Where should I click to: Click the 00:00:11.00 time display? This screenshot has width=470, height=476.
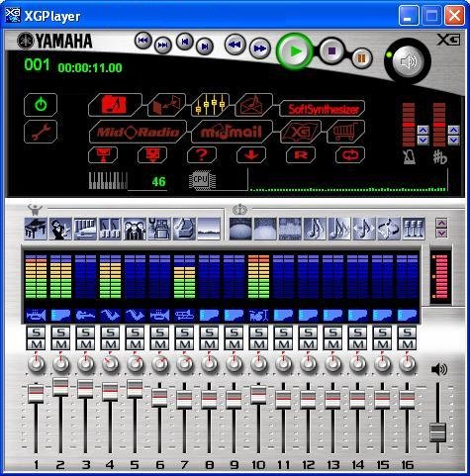click(90, 67)
